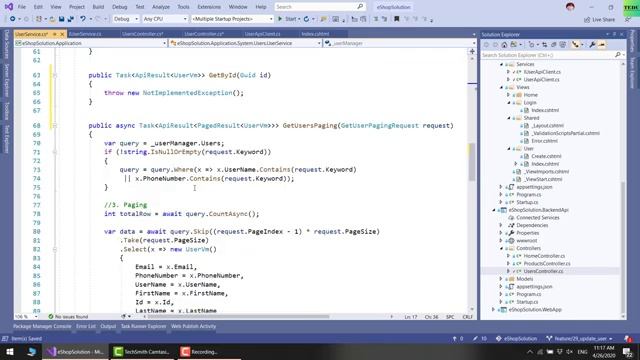Close the UserService.cs tab
640x360 pixels.
62,34
